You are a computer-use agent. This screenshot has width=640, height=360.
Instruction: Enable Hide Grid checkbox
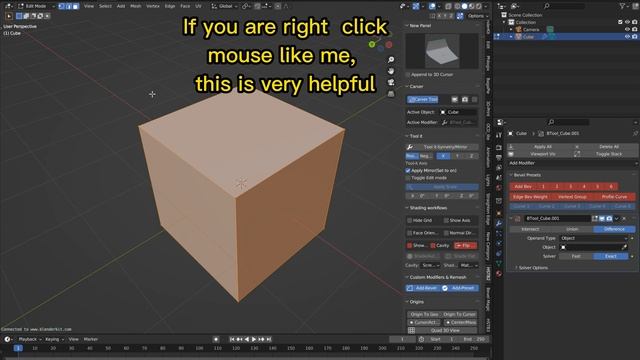coord(410,220)
